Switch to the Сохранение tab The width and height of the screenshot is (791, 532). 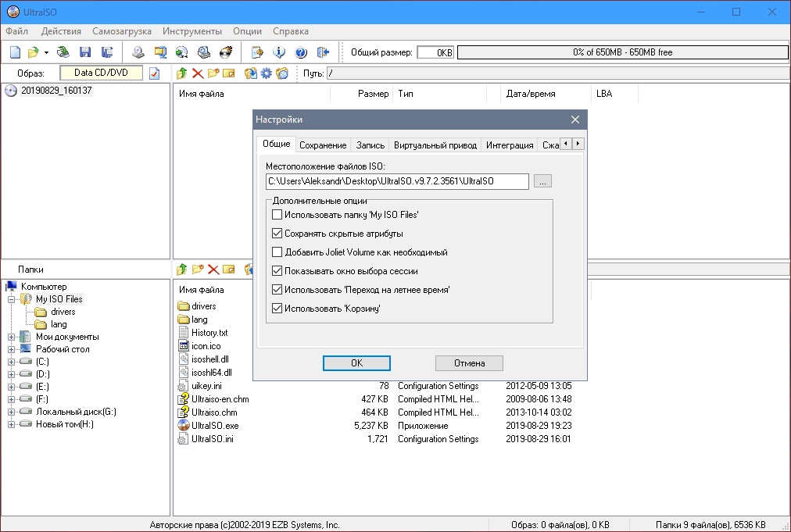point(323,145)
